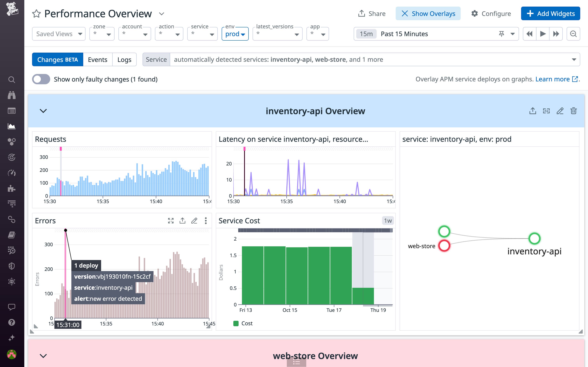Export the inventory-api Overview via upload icon
Screen dimensions: 588x367
coord(533,111)
